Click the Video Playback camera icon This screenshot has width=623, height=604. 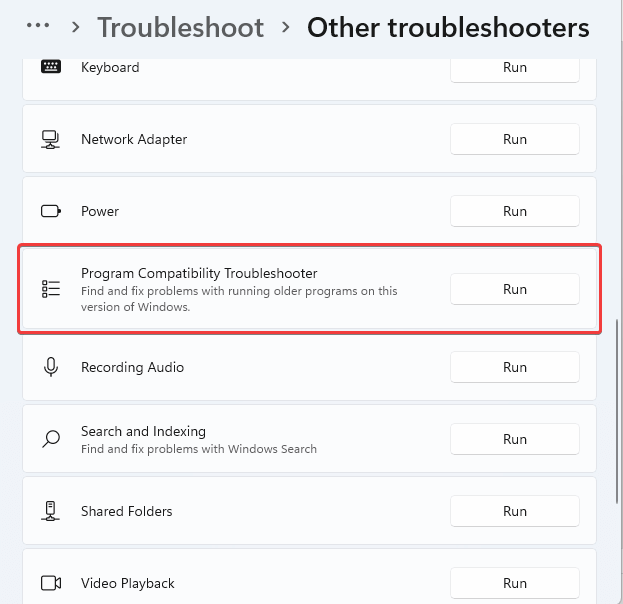click(51, 583)
